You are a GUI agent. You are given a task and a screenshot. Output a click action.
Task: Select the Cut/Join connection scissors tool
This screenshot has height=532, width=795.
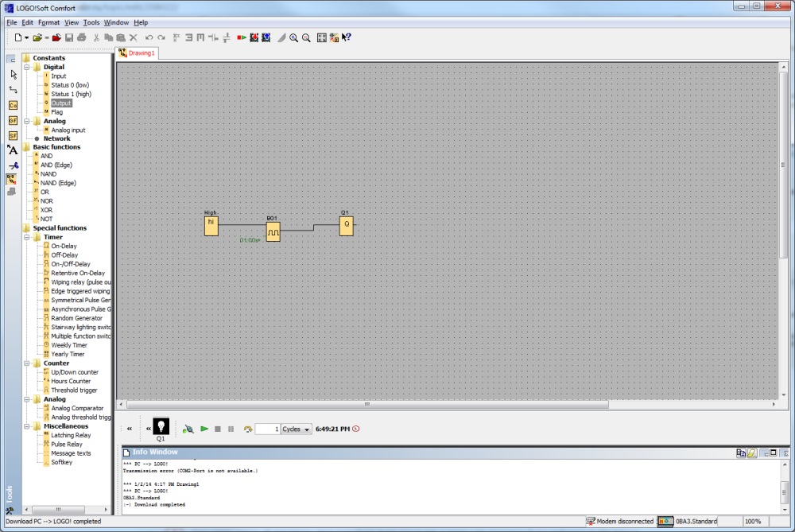14,165
